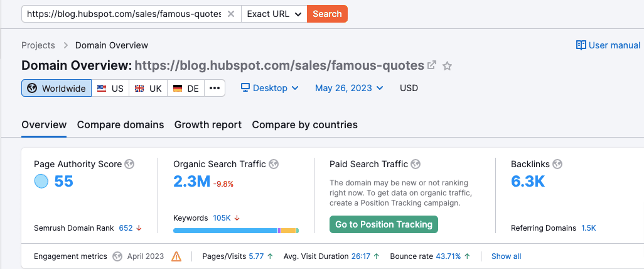The height and width of the screenshot is (269, 644).
Task: Open the May 26, 2023 date picker
Action: tap(349, 88)
